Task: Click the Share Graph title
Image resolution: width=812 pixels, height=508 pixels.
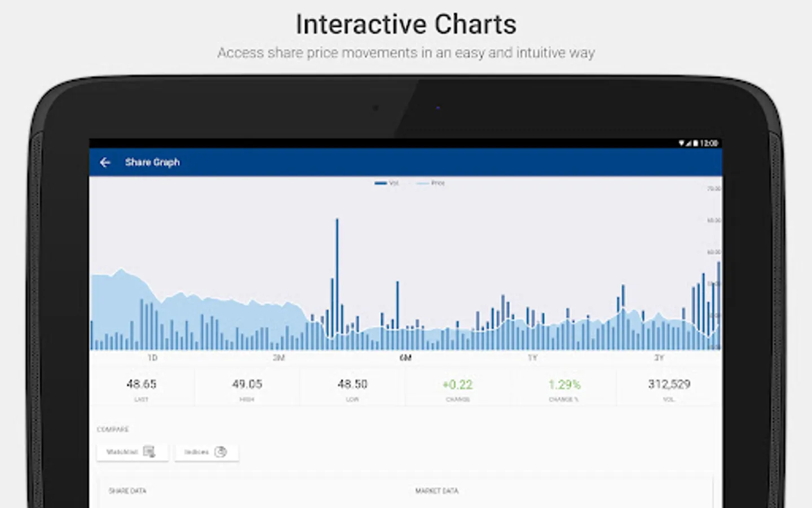Action: pyautogui.click(x=152, y=163)
